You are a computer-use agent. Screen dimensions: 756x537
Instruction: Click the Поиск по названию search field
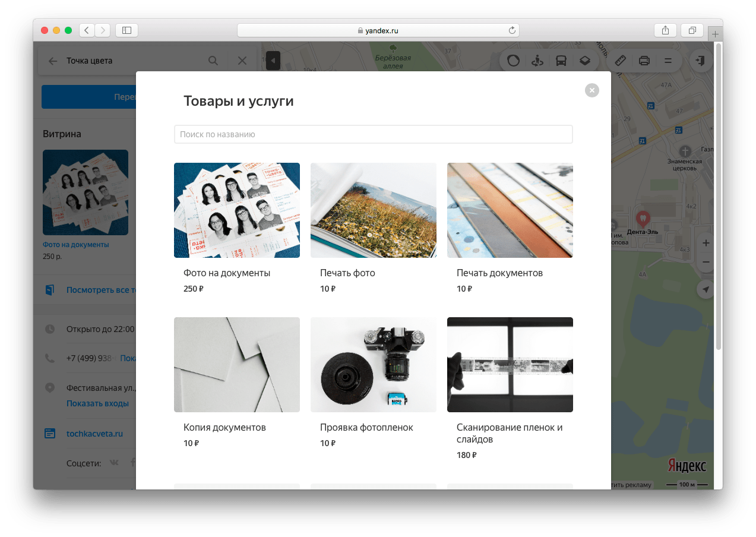[373, 134]
